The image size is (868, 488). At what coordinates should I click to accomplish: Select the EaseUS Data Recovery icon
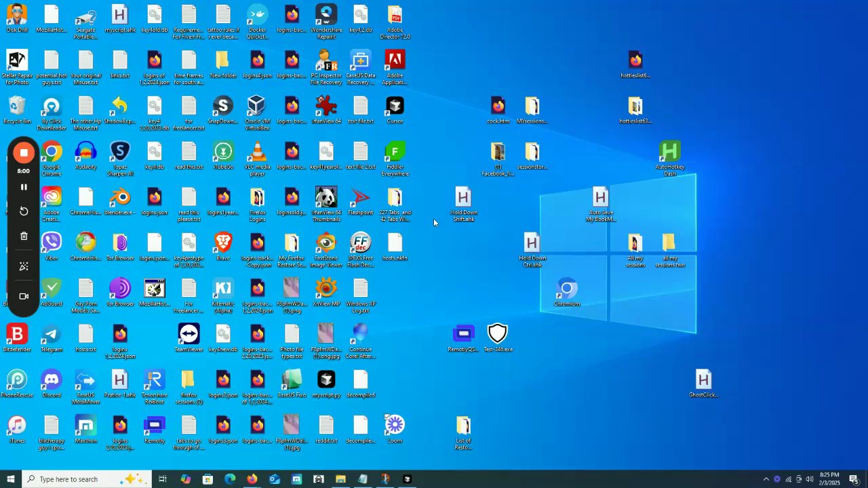[361, 68]
